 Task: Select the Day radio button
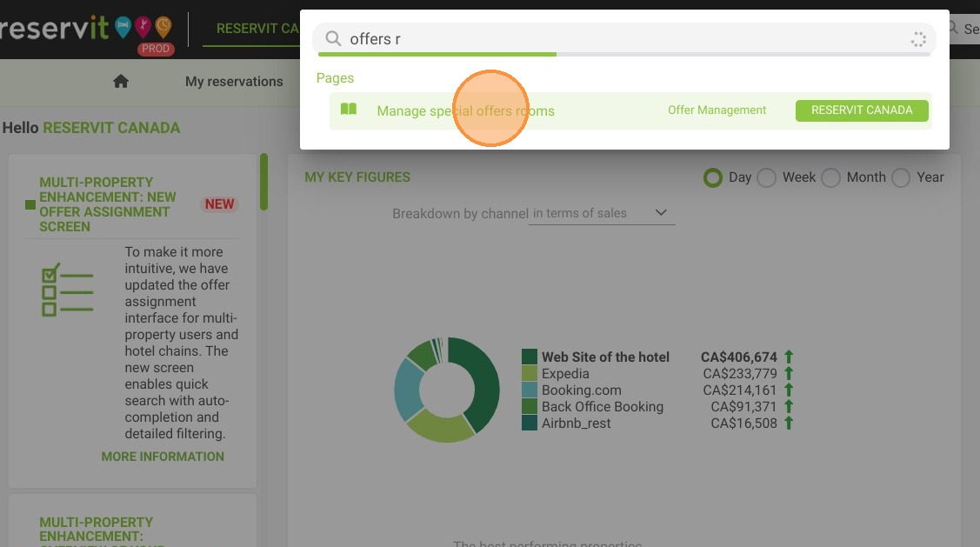point(712,177)
